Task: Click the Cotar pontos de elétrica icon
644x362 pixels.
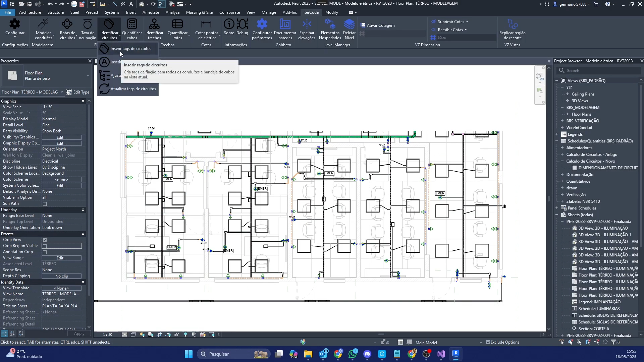Action: click(x=206, y=24)
